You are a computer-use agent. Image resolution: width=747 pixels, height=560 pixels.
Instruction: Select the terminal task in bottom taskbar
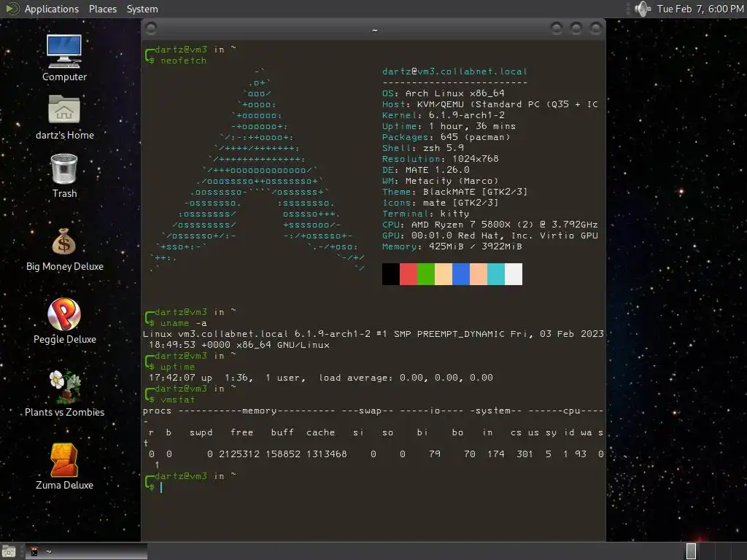(x=86, y=551)
